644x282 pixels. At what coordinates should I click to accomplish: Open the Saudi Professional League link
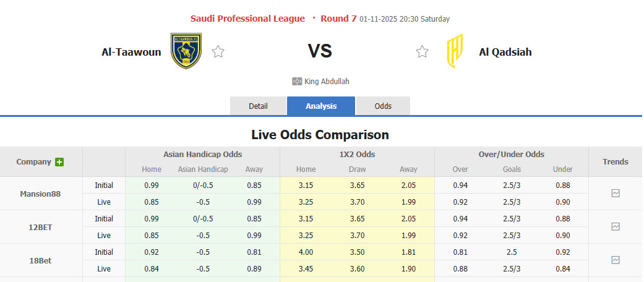(x=247, y=19)
